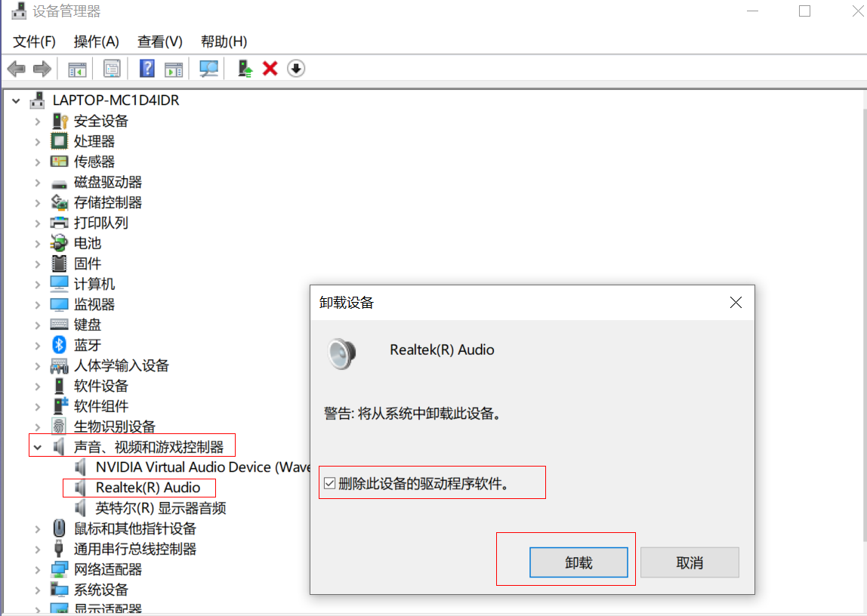Image resolution: width=867 pixels, height=616 pixels.
Task: Click the 取消 button in dialog
Action: point(689,562)
